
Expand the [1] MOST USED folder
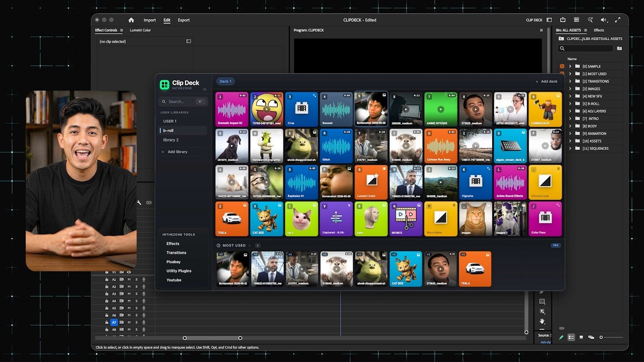(570, 74)
